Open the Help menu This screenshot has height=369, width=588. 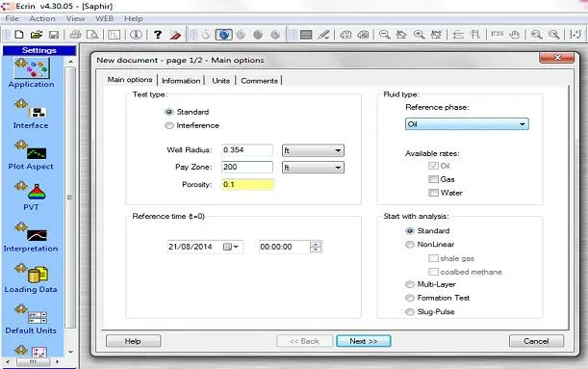pyautogui.click(x=133, y=18)
